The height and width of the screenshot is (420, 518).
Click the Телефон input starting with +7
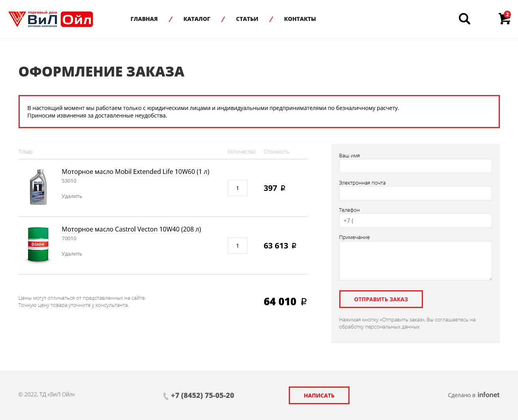[x=415, y=220]
